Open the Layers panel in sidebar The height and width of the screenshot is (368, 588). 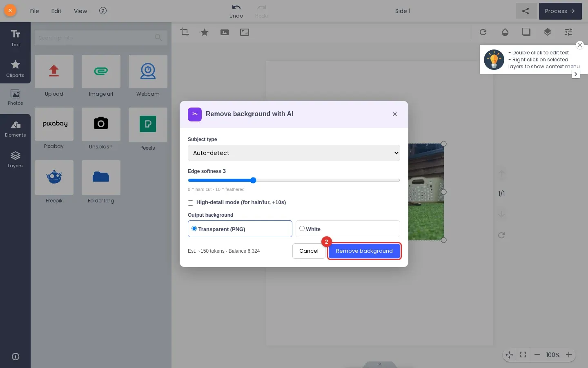click(x=15, y=159)
